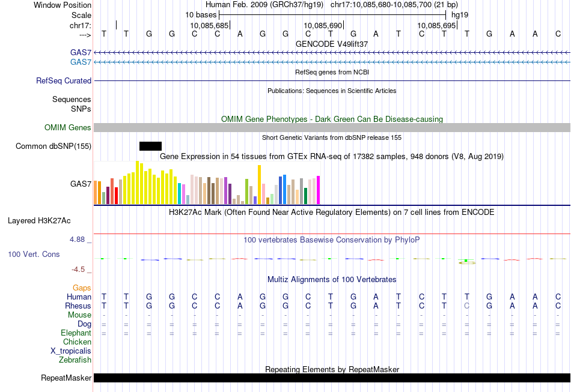
Task: Click the 10,085,690 position marker
Action: pos(323,25)
